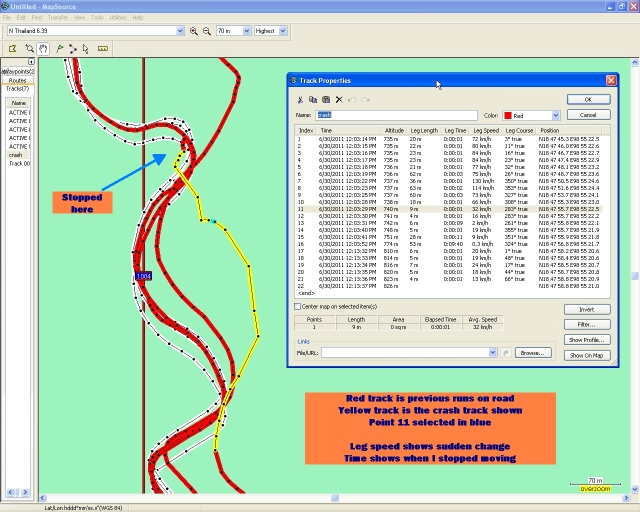
Task: Click the delete X icon in Track Properties
Action: [339, 100]
